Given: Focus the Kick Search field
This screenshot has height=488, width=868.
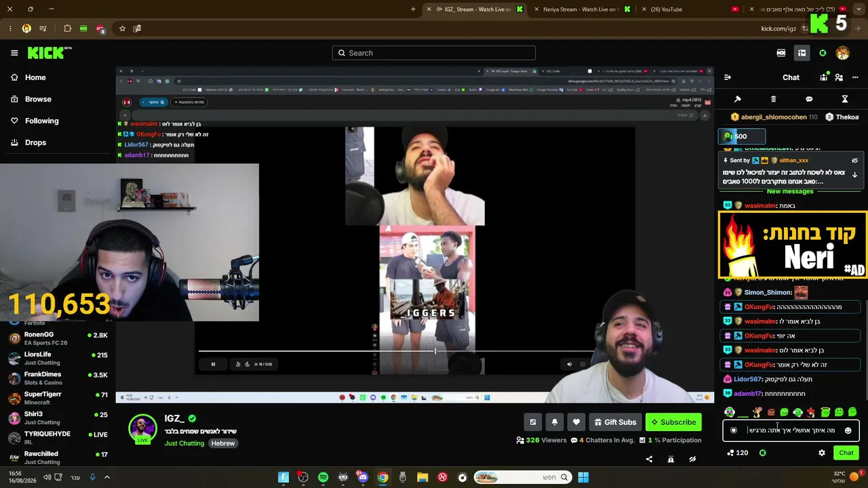Looking at the screenshot, I should [x=434, y=53].
